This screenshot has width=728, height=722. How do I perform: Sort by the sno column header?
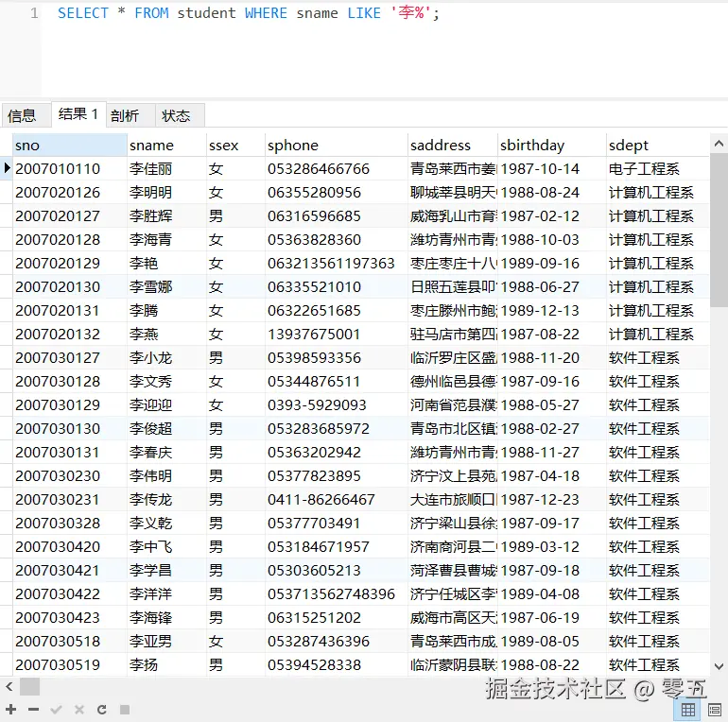pyautogui.click(x=70, y=146)
